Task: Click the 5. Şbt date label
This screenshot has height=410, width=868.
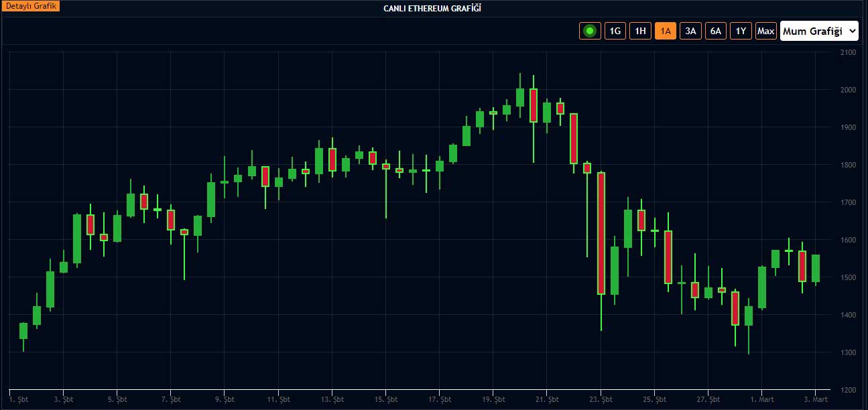Action: click(x=117, y=399)
